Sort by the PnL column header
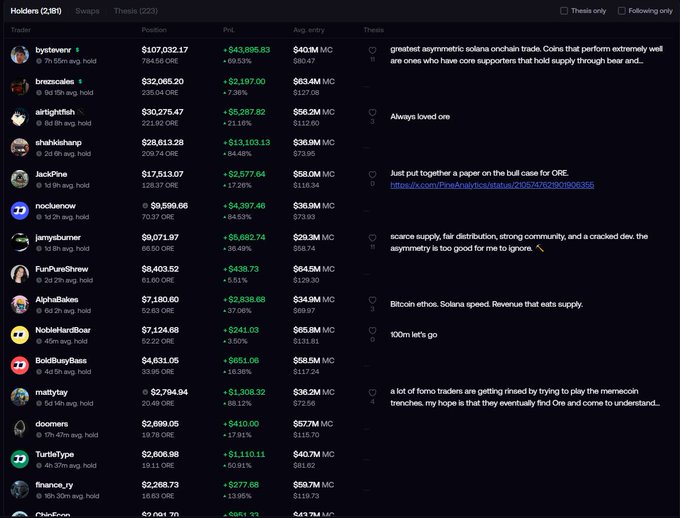Viewport: 680px width, 518px height. (229, 30)
